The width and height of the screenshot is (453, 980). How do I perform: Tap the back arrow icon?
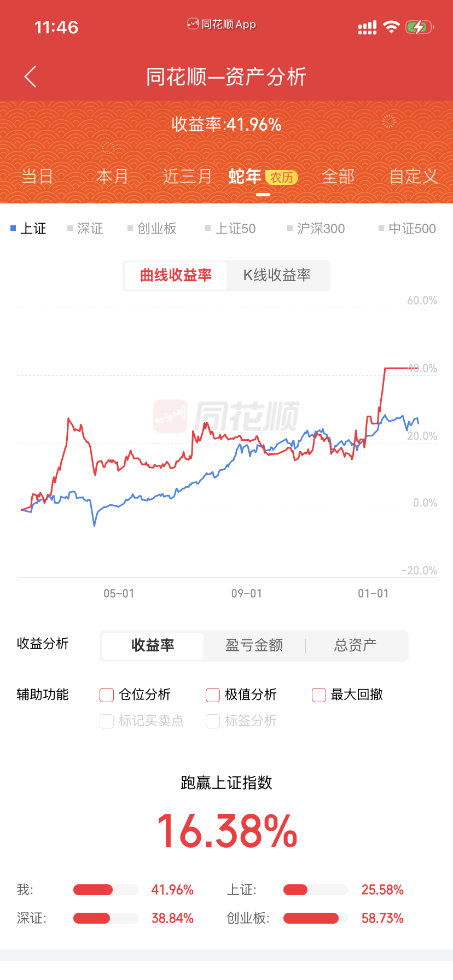coord(31,77)
